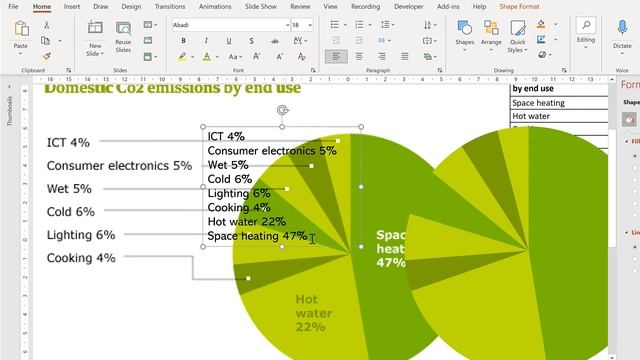Switch to the Transitions tab
This screenshot has height=360, width=640.
(x=170, y=7)
